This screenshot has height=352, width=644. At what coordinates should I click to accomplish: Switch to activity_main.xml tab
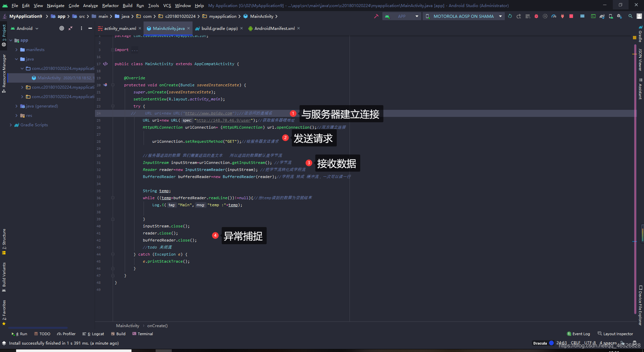(x=120, y=29)
